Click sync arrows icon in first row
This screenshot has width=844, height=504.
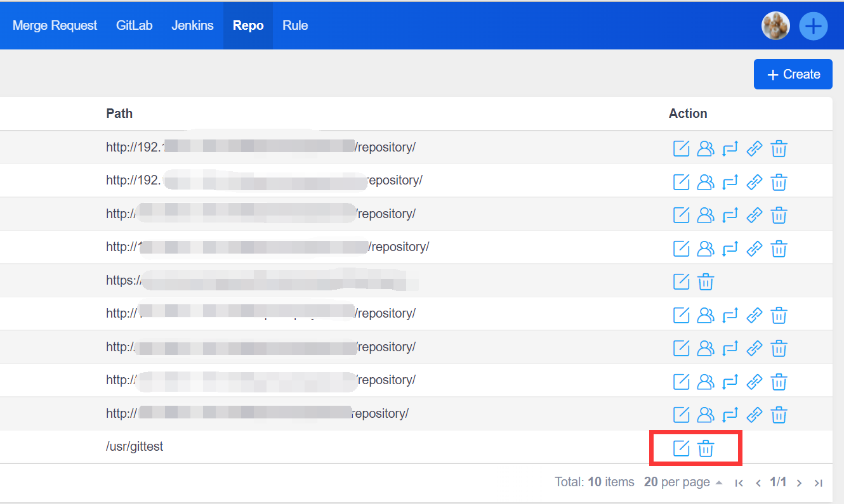click(x=730, y=148)
